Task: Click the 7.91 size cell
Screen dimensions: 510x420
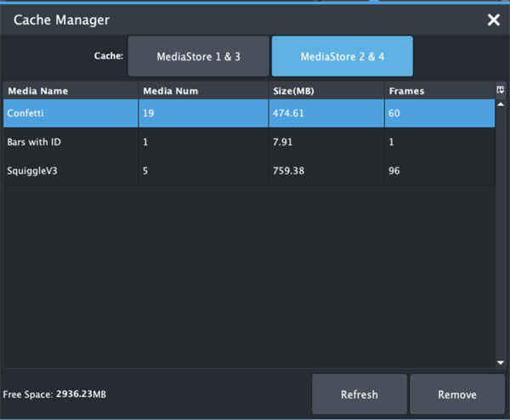Action: click(x=326, y=142)
